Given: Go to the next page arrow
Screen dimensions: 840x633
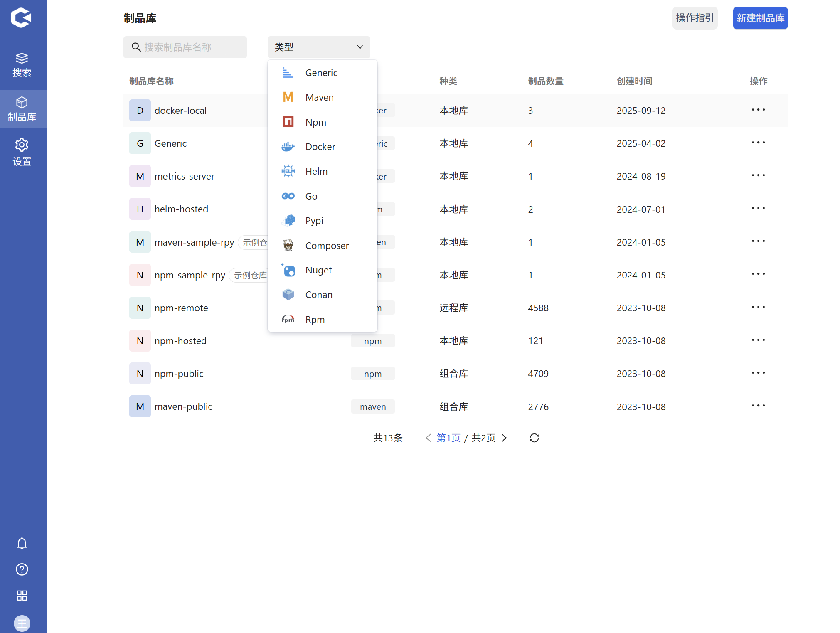Looking at the screenshot, I should click(504, 438).
